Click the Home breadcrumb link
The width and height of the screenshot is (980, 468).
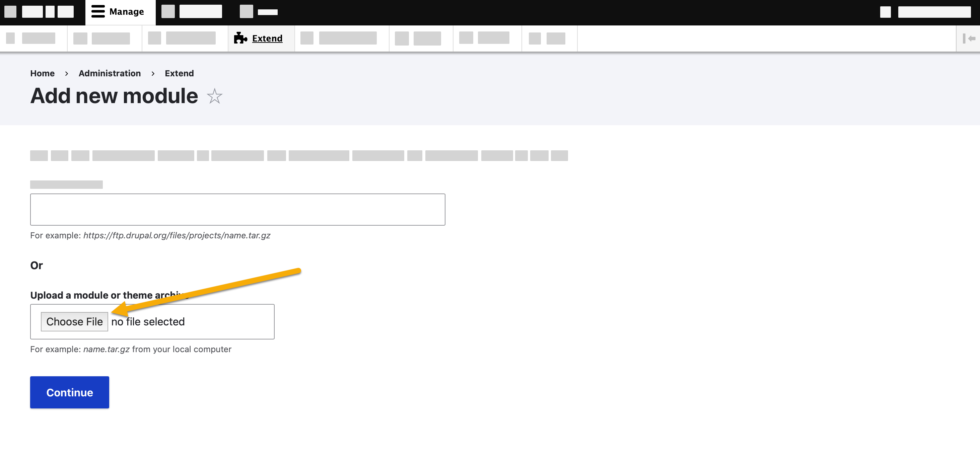coord(42,73)
